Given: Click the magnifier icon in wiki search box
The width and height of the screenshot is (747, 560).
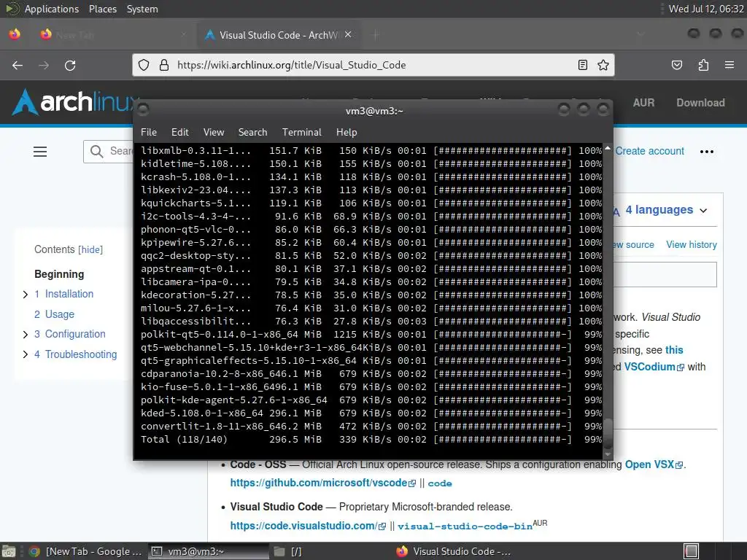Looking at the screenshot, I should coord(97,152).
